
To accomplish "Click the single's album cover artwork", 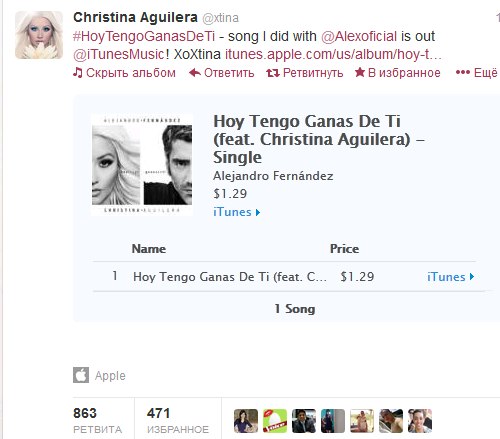I will click(142, 165).
